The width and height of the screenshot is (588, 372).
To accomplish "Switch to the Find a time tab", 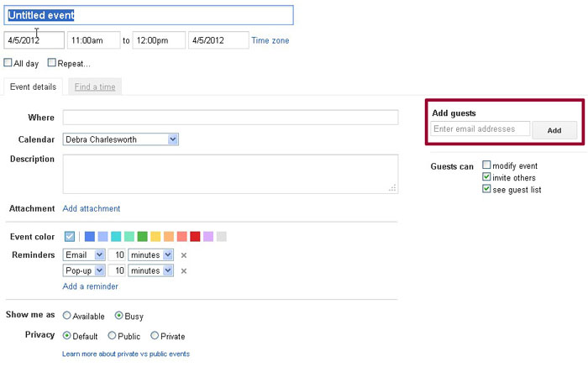I will tap(95, 87).
